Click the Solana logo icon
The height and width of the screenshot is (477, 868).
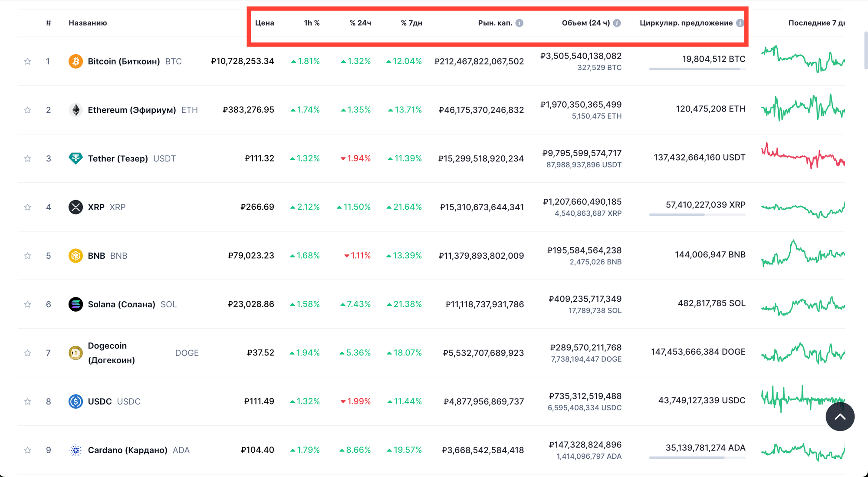[76, 304]
